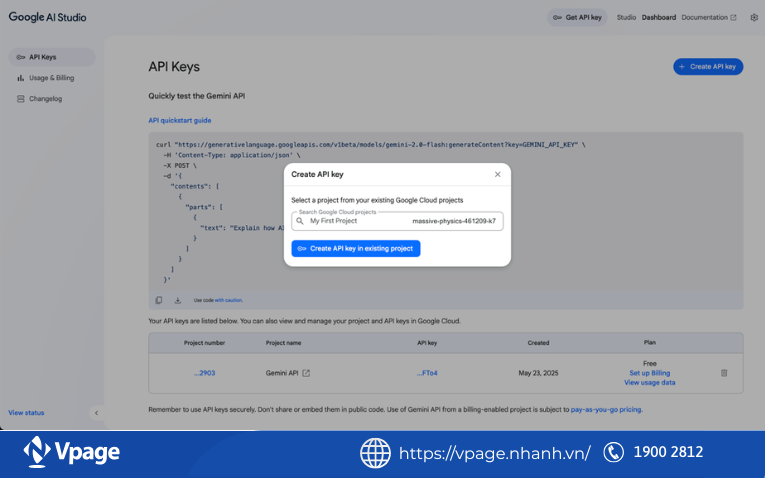This screenshot has height=478, width=765.
Task: Click the 'Plan' column header
Action: pos(649,342)
